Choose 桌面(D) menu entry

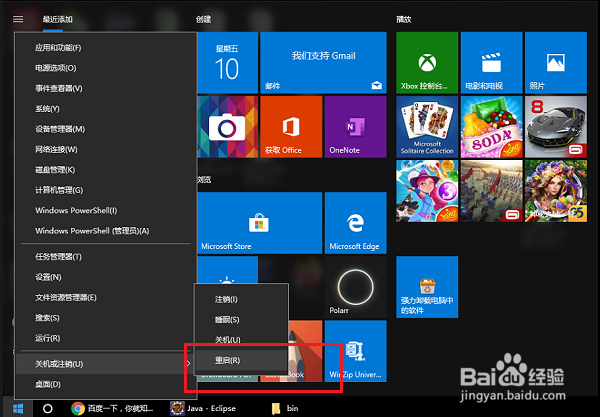pos(106,384)
